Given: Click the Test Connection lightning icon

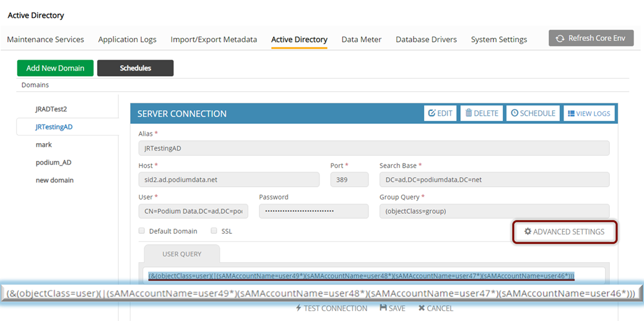Looking at the screenshot, I should pos(298,308).
